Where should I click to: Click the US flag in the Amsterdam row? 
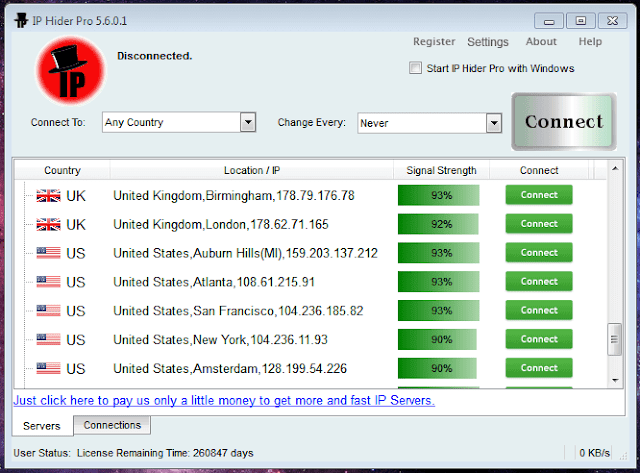48,369
